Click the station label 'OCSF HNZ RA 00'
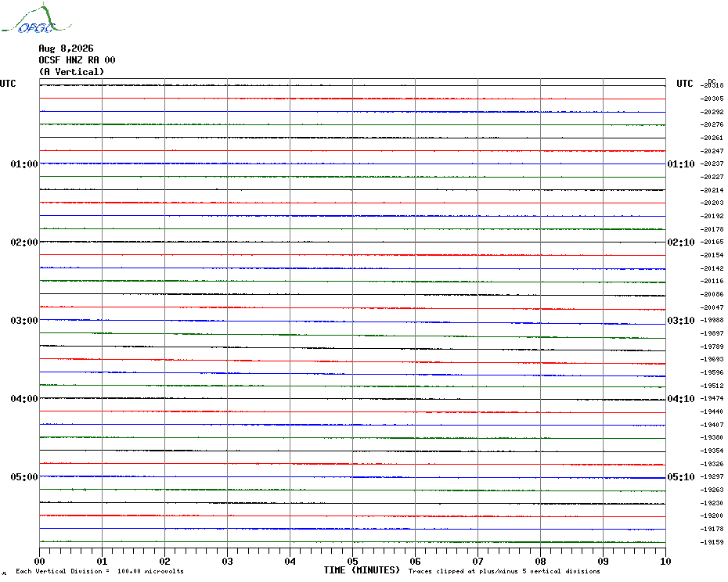 (77, 60)
